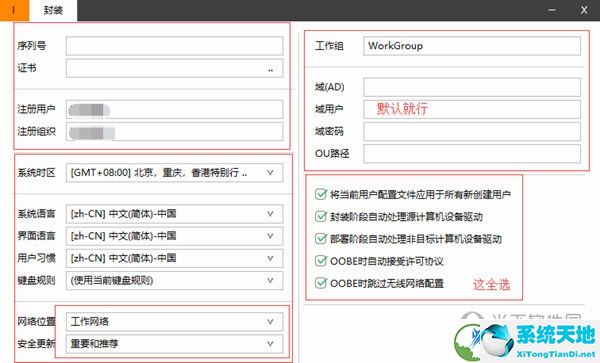Toggle 将当前用户配置文件应用于所有新创建用户 checkbox

coord(321,194)
